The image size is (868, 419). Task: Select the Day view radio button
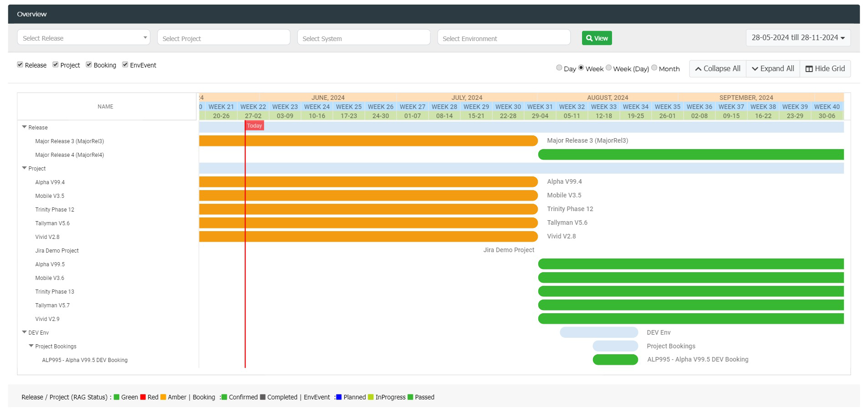pos(559,68)
